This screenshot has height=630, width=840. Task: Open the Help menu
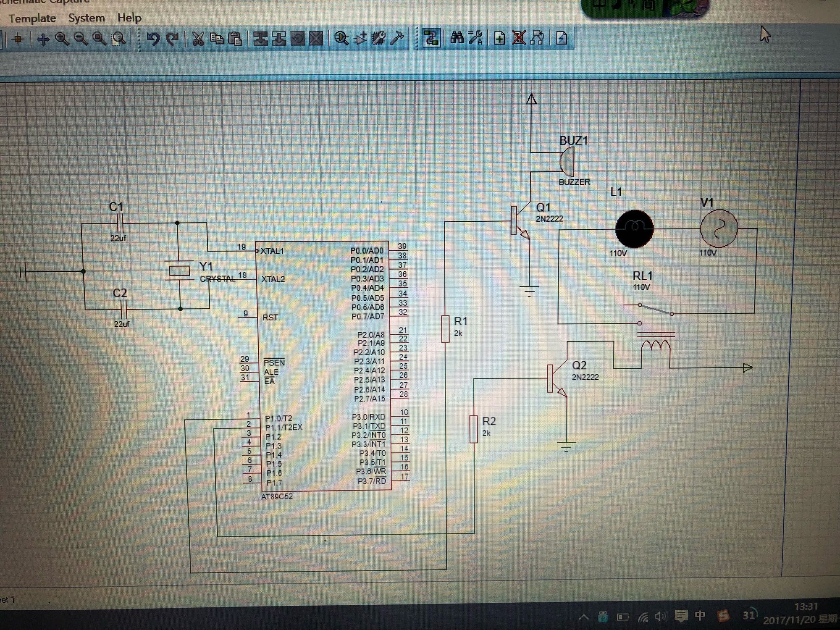[x=129, y=18]
